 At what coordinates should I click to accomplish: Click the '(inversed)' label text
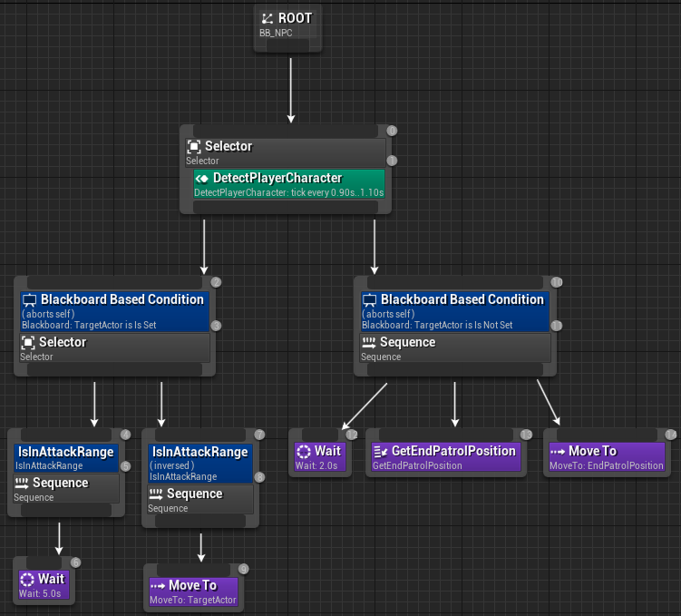coord(172,465)
